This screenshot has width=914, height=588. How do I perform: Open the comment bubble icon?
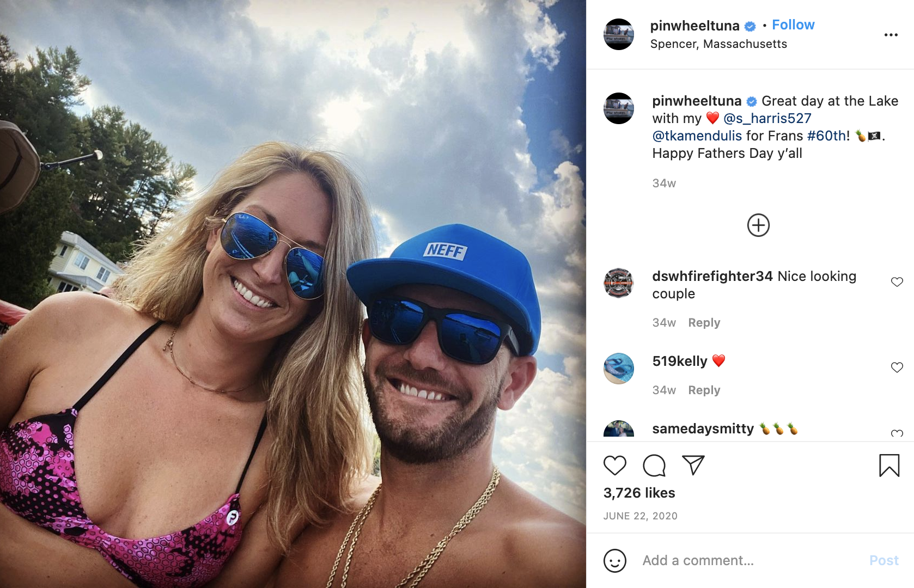pos(654,465)
